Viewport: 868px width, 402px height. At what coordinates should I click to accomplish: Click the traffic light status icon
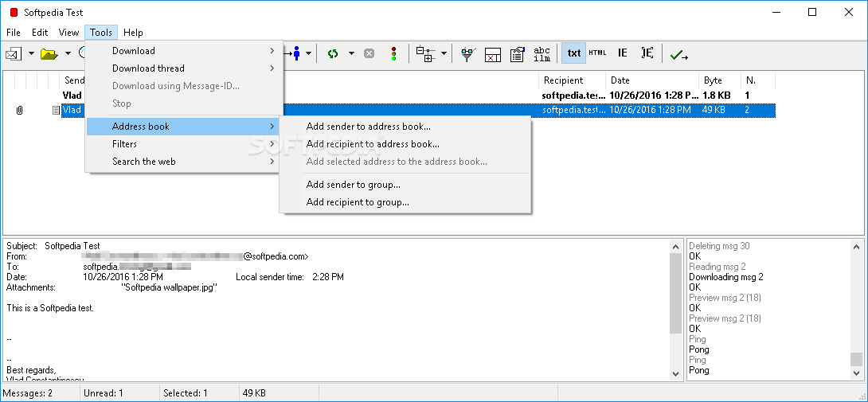[394, 53]
